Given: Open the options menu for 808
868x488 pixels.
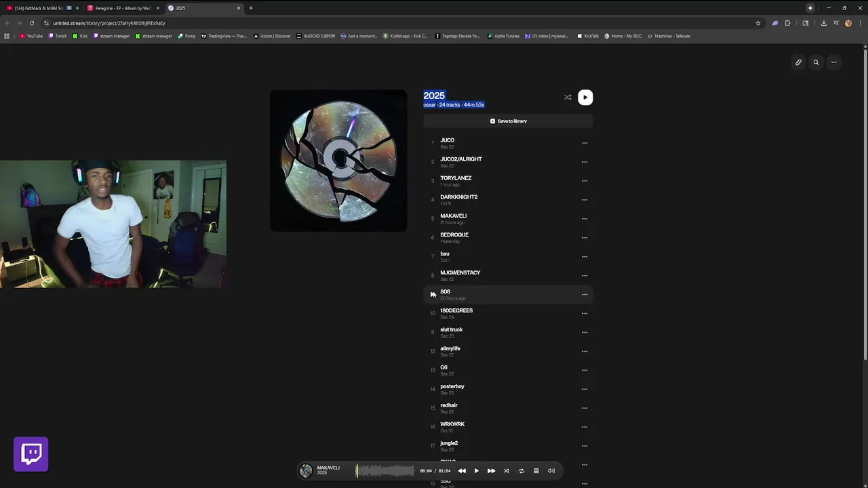Looking at the screenshot, I should click(585, 295).
